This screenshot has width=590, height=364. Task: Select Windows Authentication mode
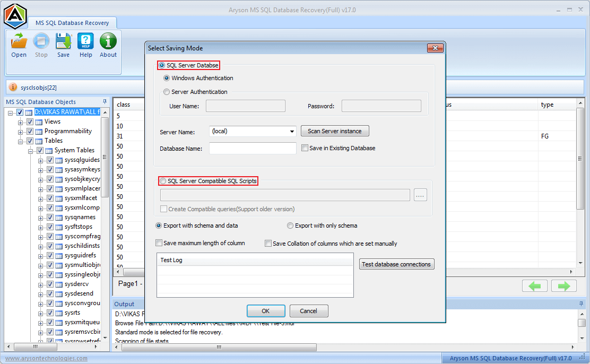pos(166,77)
